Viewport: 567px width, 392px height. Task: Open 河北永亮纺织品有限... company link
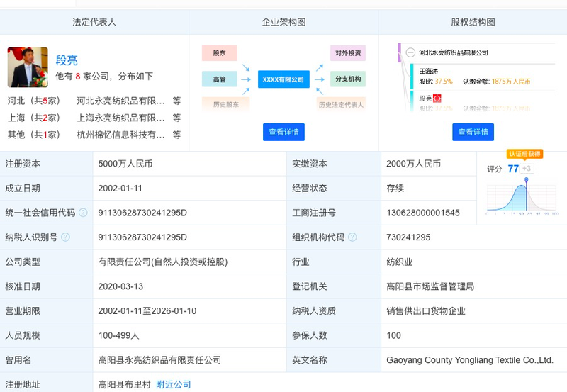click(x=120, y=101)
